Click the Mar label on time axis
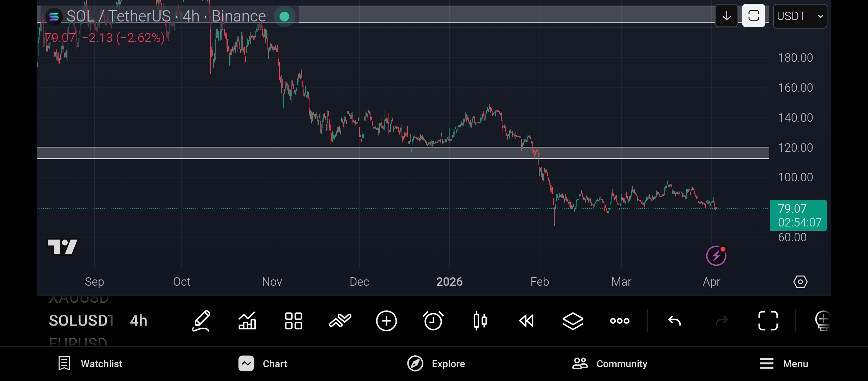 click(x=621, y=282)
